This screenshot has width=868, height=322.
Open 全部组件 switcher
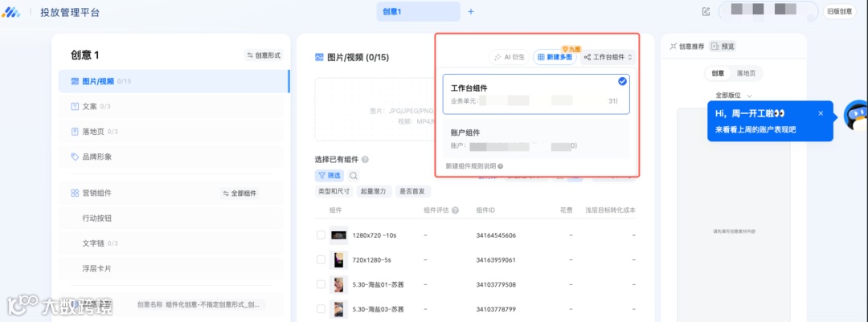pyautogui.click(x=240, y=194)
